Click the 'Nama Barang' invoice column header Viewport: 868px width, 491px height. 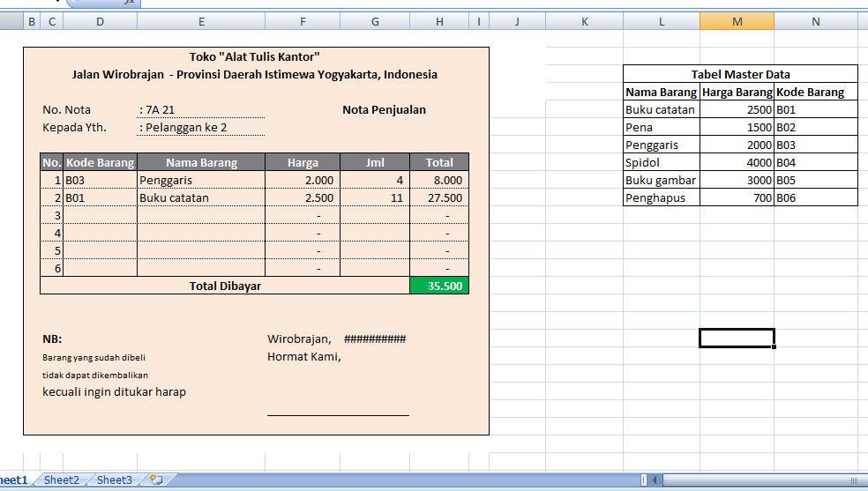tap(201, 162)
